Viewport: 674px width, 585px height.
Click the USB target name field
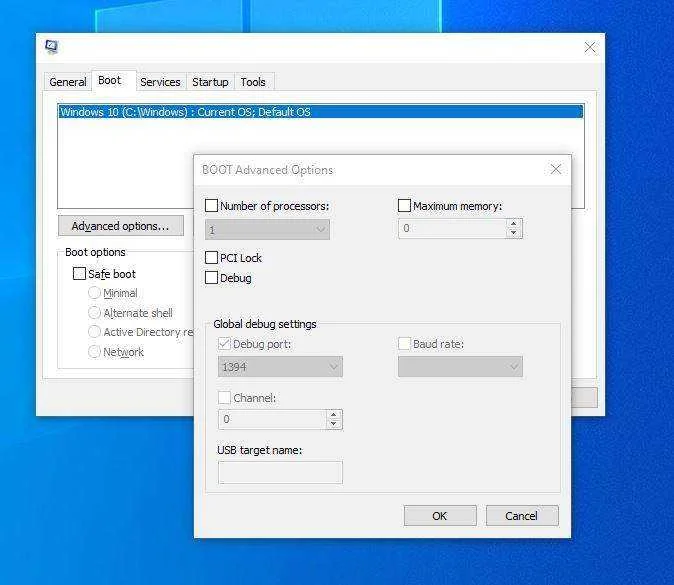pyautogui.click(x=280, y=472)
